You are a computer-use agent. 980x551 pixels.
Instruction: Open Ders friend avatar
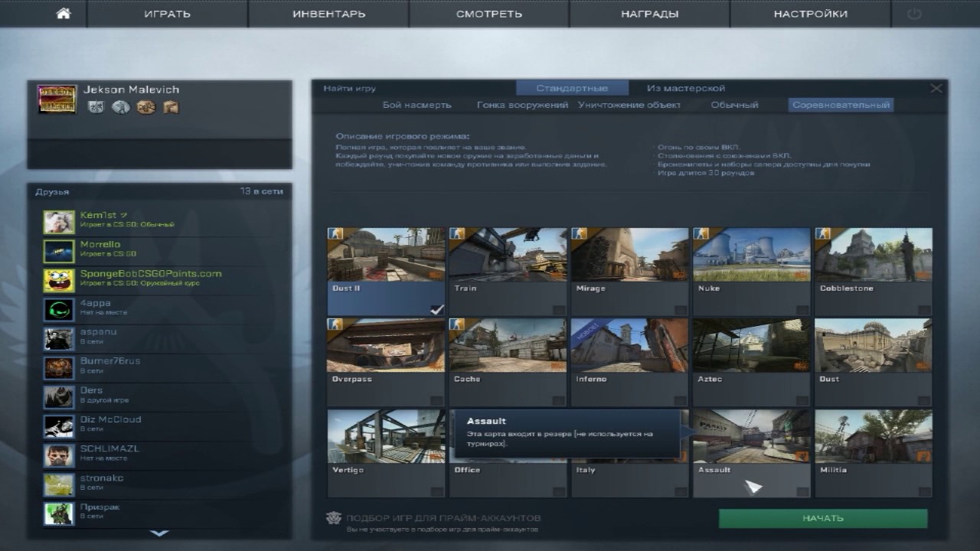[x=59, y=396]
